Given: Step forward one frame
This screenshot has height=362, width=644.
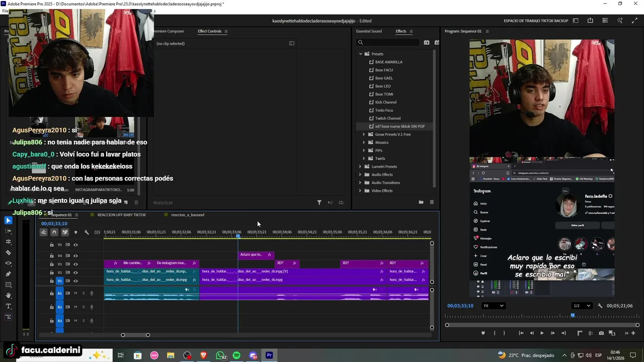Looking at the screenshot, I should tap(552, 333).
